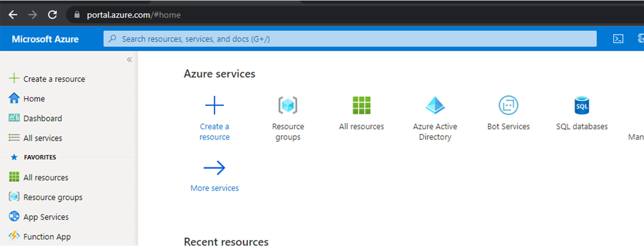Click the Azure Active Directory pyramid icon
Screen dimensions: 644x251
point(435,105)
